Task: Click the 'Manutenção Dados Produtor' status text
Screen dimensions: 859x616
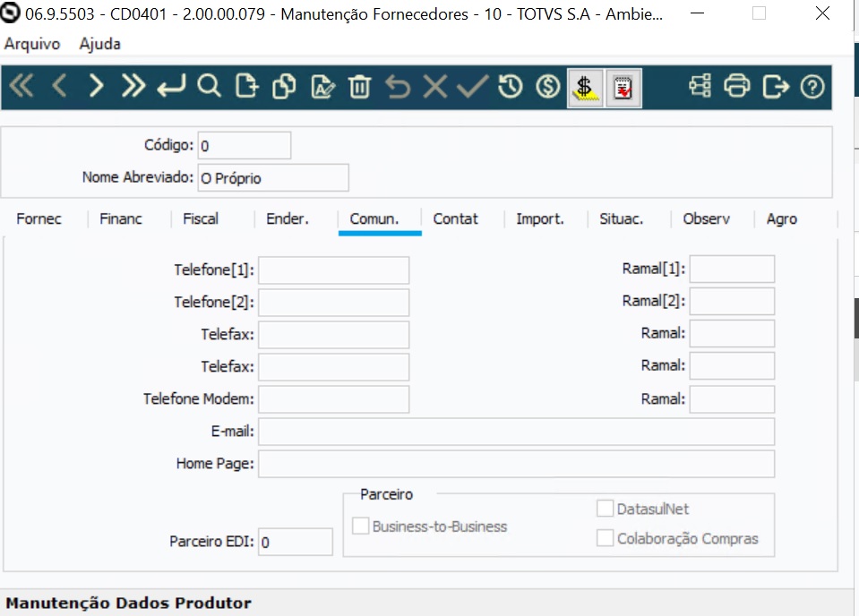Action: (x=129, y=603)
